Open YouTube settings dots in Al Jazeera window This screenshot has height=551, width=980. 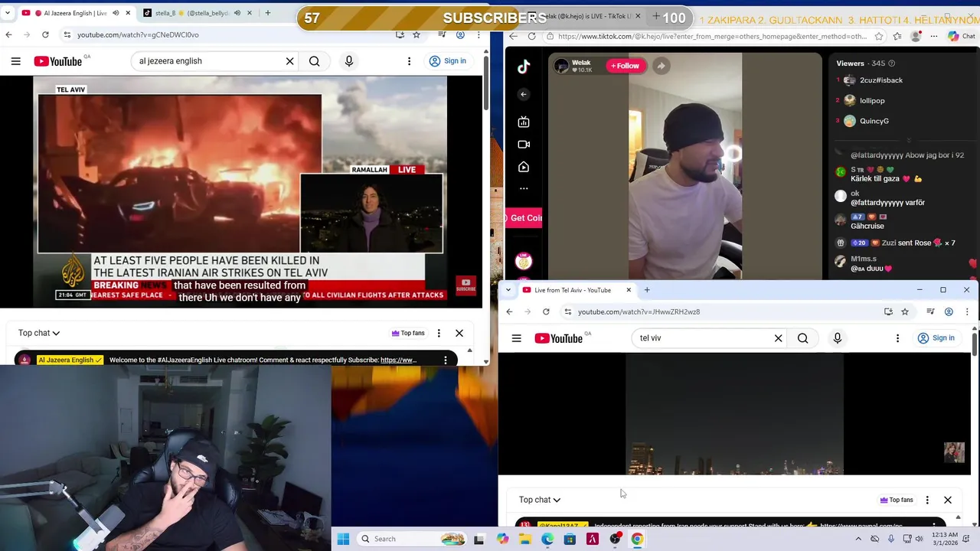[x=409, y=61]
